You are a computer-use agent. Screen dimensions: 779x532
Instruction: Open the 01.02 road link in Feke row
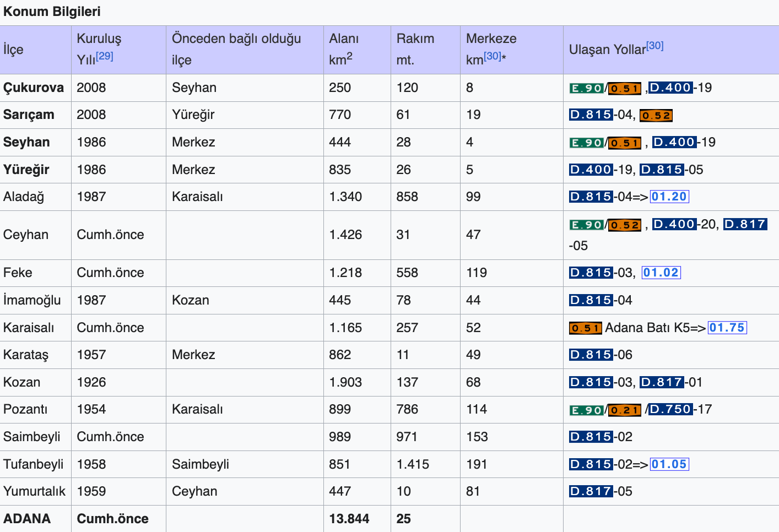click(x=661, y=273)
